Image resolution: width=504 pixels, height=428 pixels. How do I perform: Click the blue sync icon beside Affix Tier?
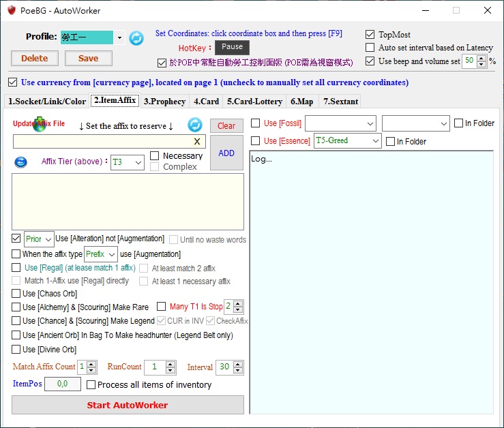21,162
